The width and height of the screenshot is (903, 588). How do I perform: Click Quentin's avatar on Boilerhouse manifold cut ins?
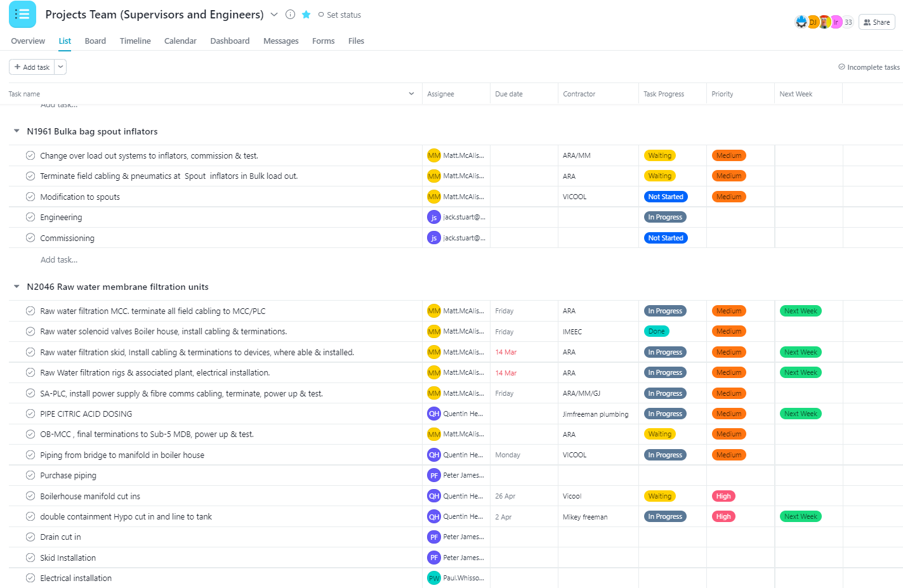434,495
